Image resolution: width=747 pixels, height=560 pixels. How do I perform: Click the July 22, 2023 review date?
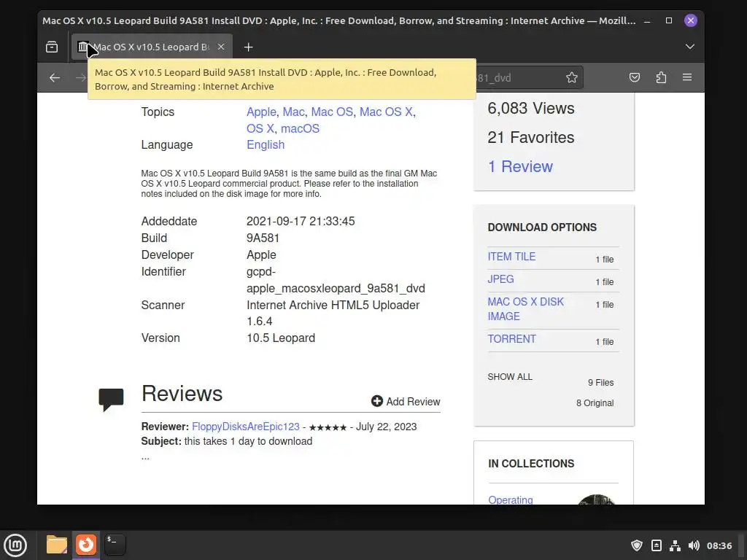(386, 427)
